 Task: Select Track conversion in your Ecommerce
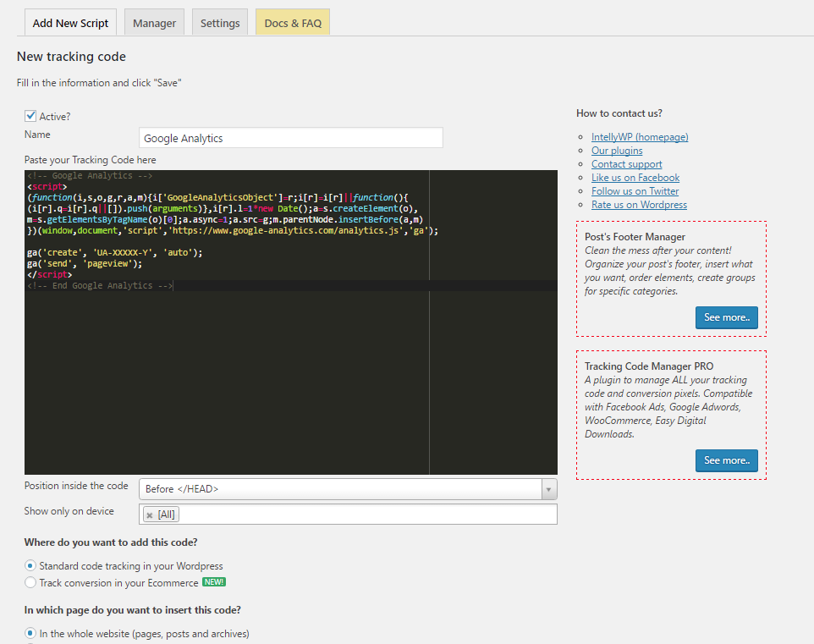(x=31, y=582)
